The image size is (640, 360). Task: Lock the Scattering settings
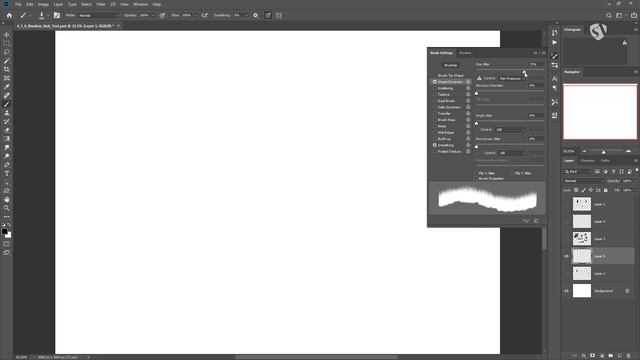click(468, 88)
